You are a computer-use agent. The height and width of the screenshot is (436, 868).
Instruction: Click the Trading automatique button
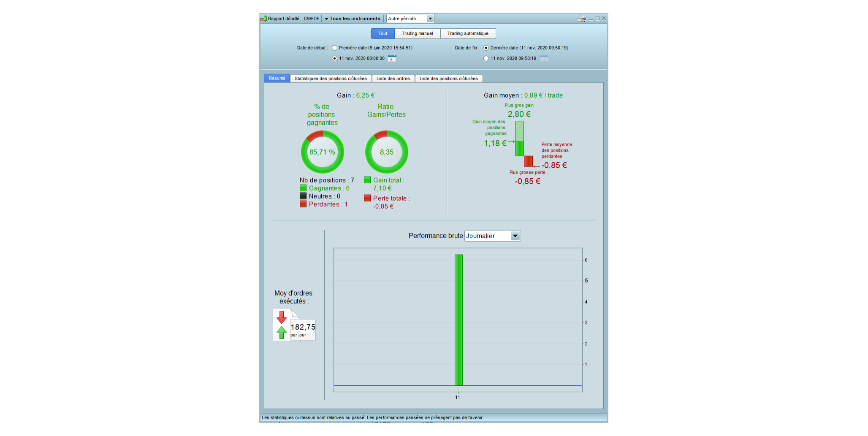pyautogui.click(x=468, y=33)
